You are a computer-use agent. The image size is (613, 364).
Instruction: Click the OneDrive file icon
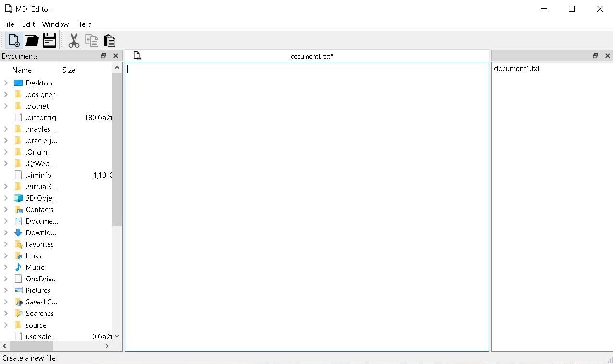click(18, 279)
